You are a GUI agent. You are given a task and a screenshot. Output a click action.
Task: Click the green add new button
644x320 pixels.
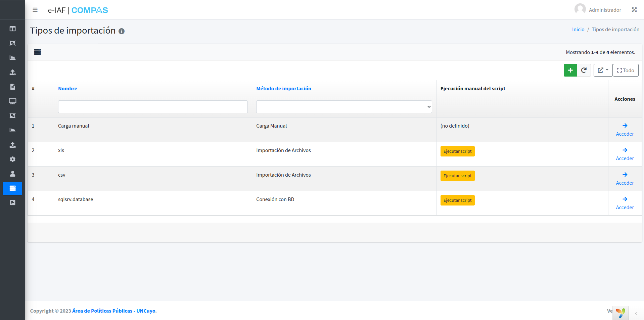coord(570,70)
